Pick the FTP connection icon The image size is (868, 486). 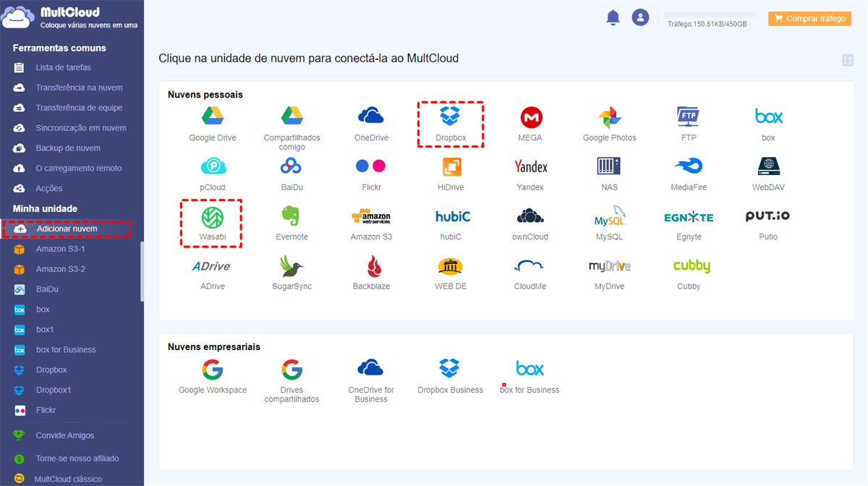pyautogui.click(x=688, y=116)
